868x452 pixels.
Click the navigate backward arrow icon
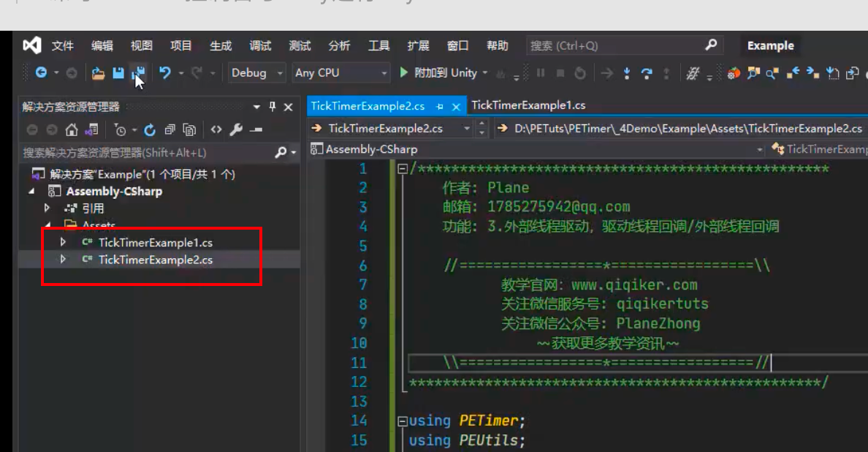(x=41, y=72)
